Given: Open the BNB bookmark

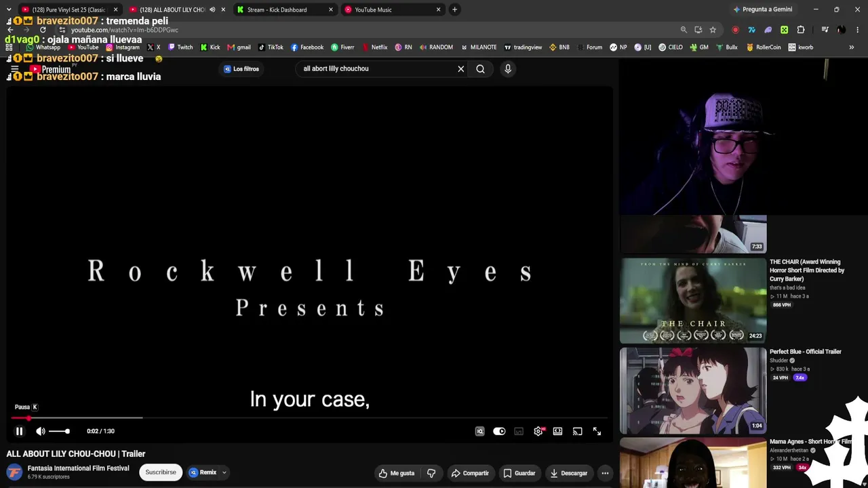Looking at the screenshot, I should tap(559, 47).
